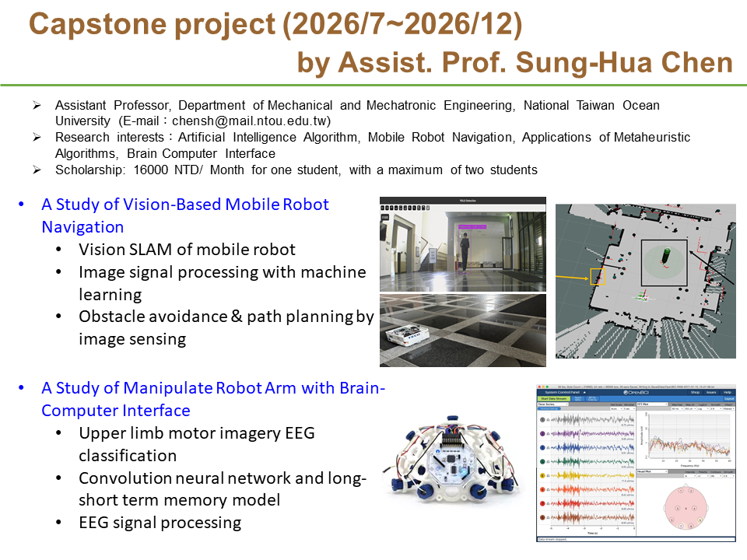Open the Time Series widget dropdown
747x560 pixels.
point(554,404)
